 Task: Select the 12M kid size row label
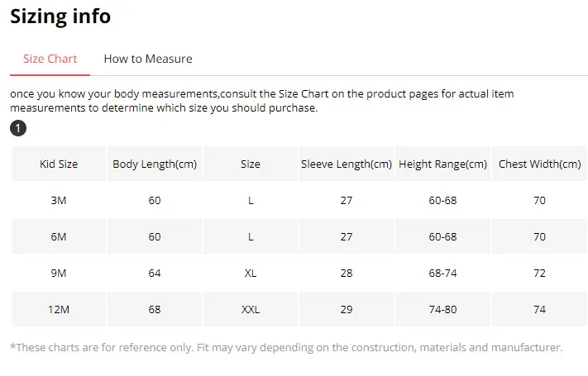tap(59, 310)
